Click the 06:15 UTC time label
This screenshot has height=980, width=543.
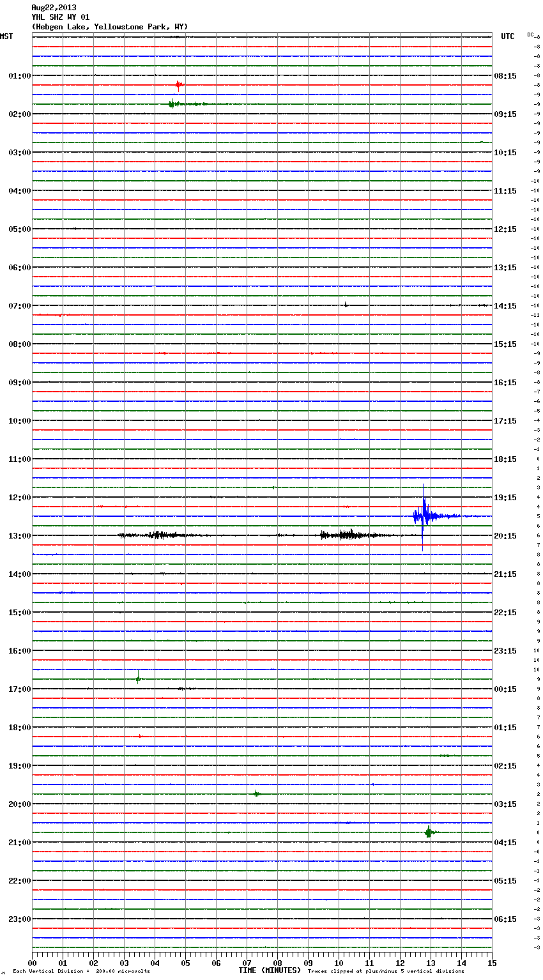tap(505, 919)
